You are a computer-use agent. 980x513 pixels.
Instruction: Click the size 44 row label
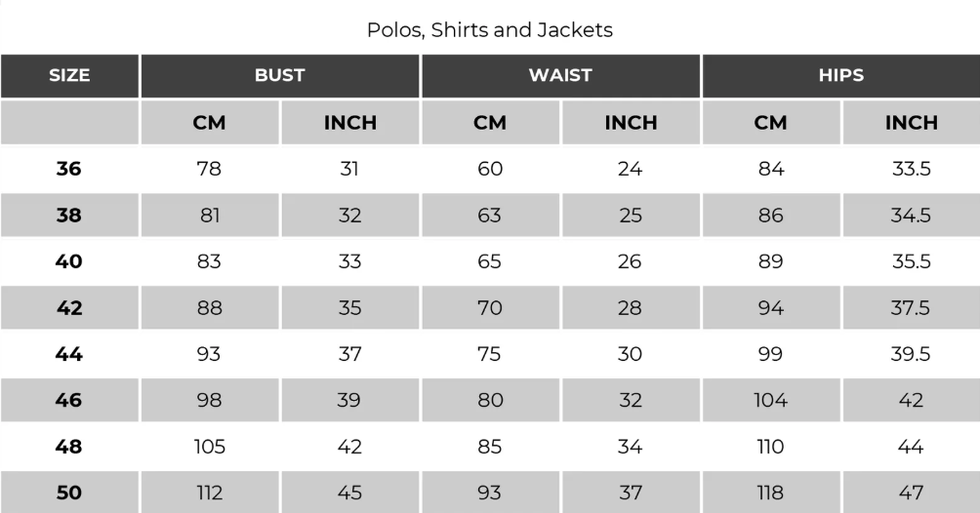tap(69, 354)
